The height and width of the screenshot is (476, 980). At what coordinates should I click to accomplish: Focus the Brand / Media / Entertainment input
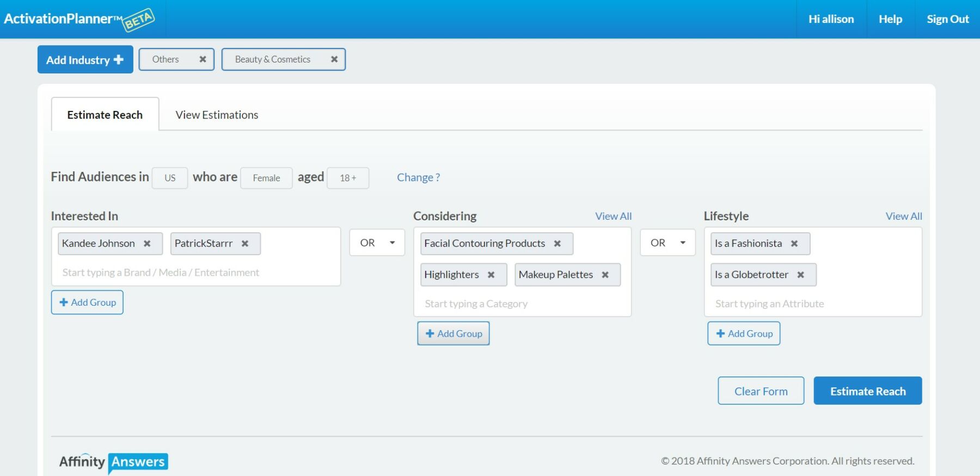pos(196,273)
